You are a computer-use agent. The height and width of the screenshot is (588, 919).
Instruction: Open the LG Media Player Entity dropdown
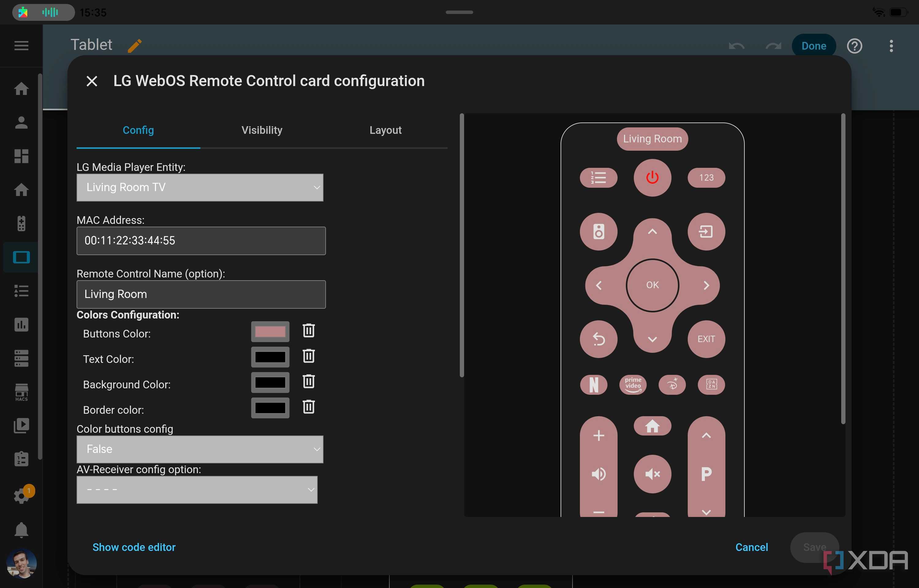[x=200, y=187]
